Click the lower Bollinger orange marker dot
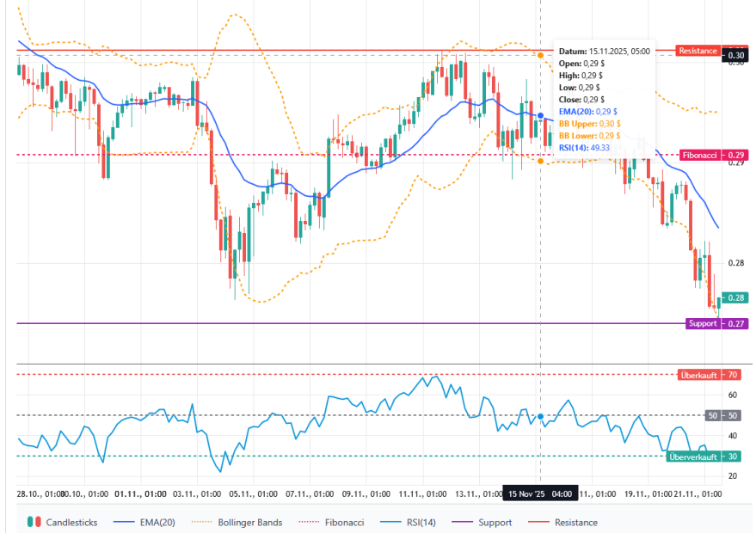The image size is (756, 533). 540,161
